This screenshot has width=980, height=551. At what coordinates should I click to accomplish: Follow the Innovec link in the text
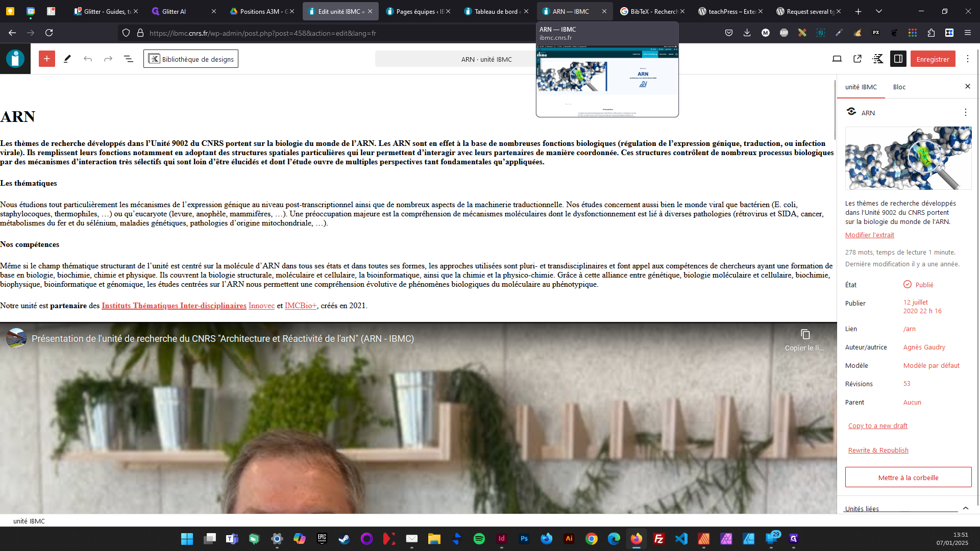coord(261,306)
